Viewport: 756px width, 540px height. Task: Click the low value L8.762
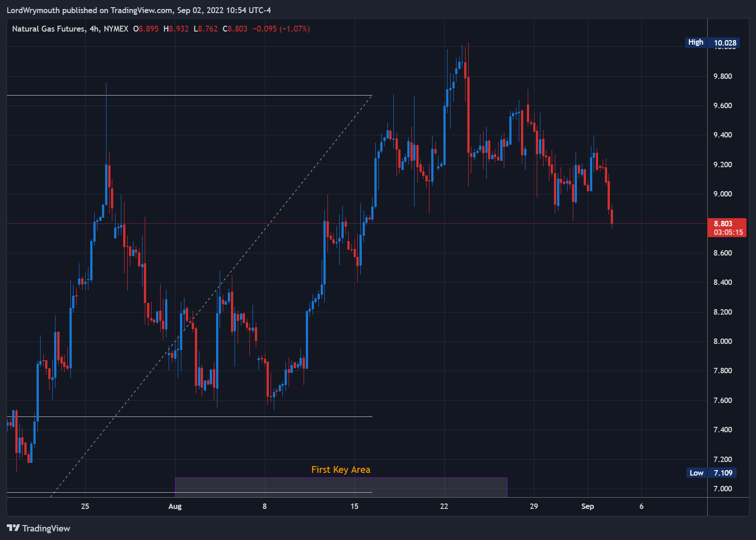pos(206,29)
